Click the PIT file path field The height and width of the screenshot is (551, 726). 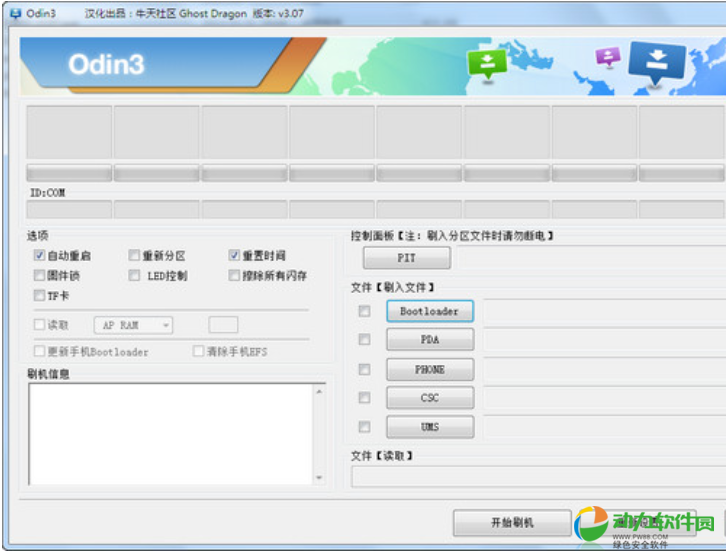tap(591, 257)
